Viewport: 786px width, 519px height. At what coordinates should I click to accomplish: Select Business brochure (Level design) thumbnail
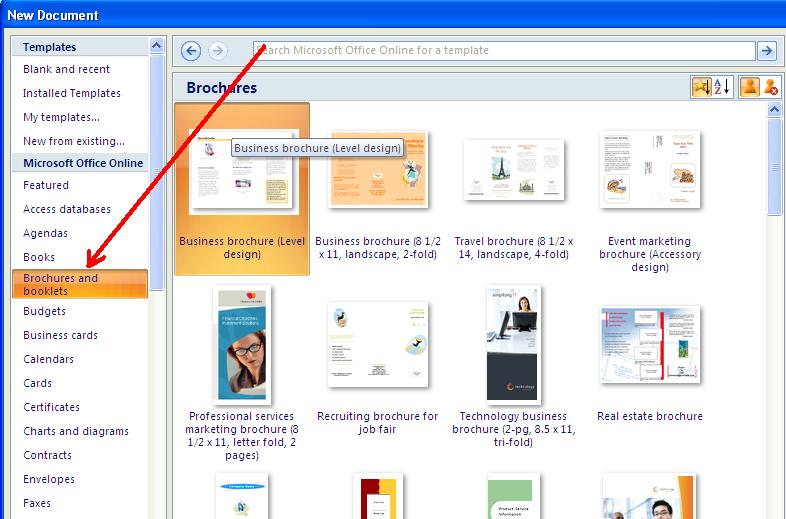(x=244, y=171)
